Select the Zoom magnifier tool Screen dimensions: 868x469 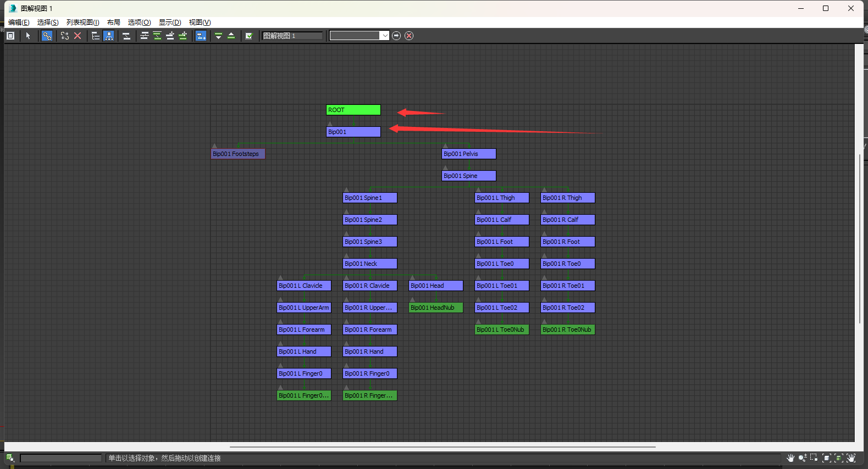point(803,458)
